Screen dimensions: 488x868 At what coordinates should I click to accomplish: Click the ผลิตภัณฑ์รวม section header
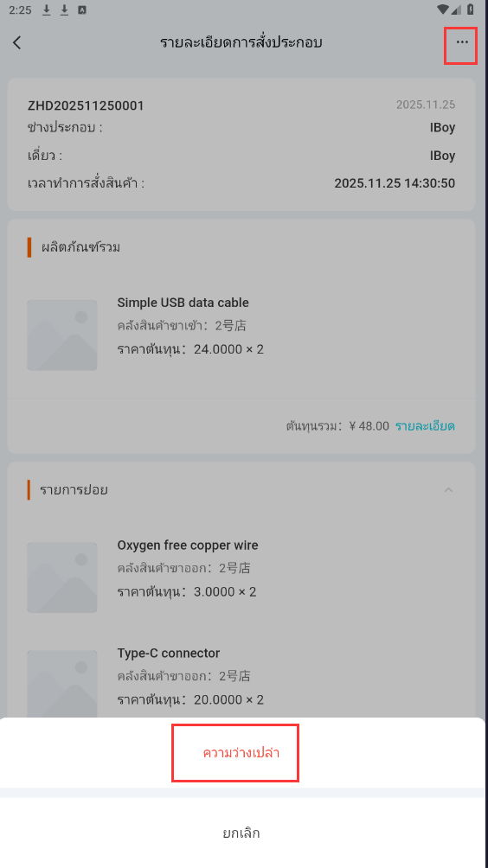click(80, 247)
